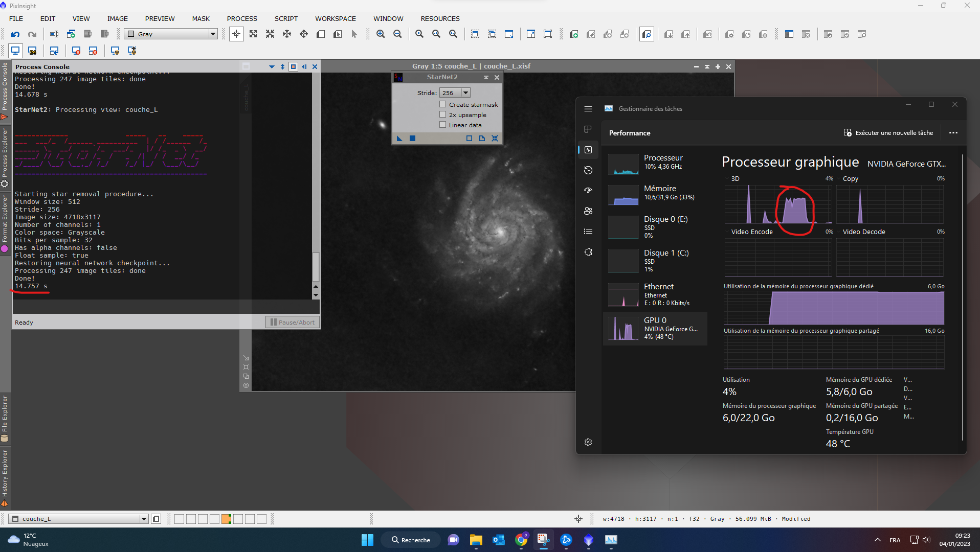Open Task Manager Details list sidebar icon
The image size is (980, 552).
click(588, 232)
